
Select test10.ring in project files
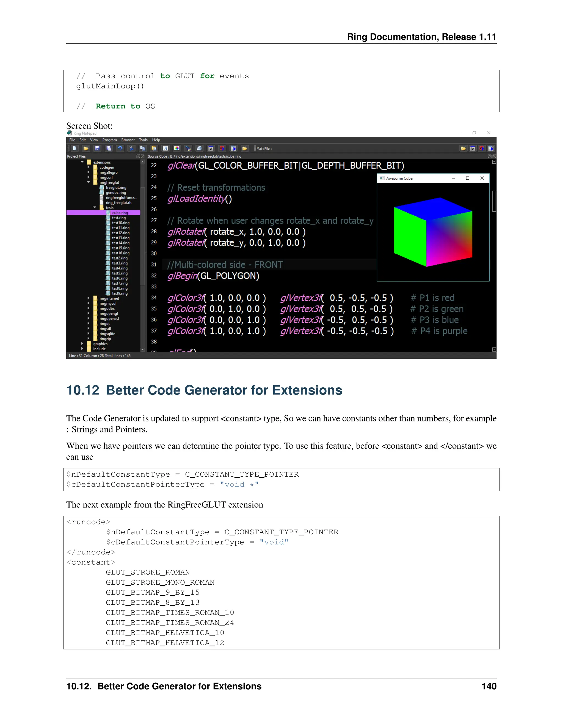(x=120, y=223)
